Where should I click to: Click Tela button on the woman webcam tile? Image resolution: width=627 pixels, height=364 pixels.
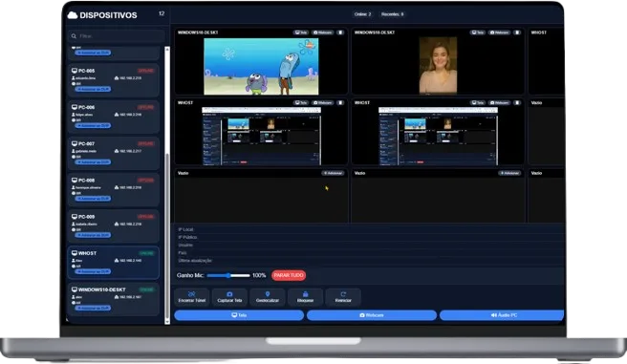478,32
